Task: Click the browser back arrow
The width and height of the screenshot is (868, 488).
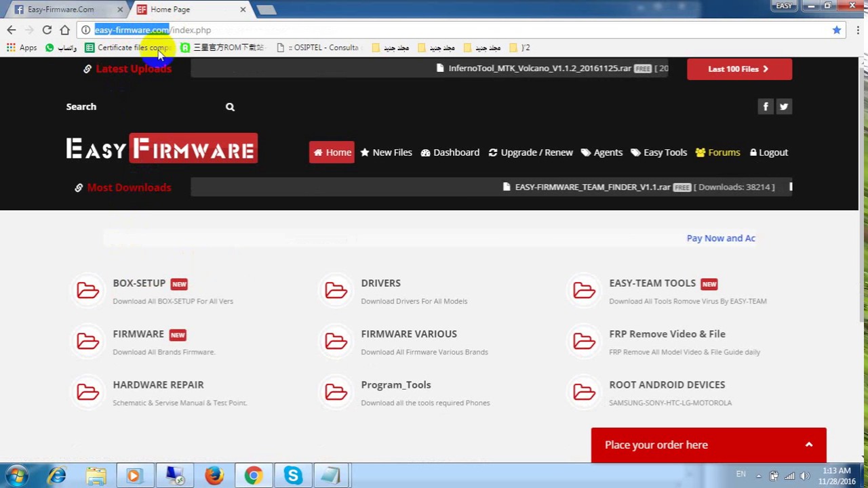Action: click(12, 30)
